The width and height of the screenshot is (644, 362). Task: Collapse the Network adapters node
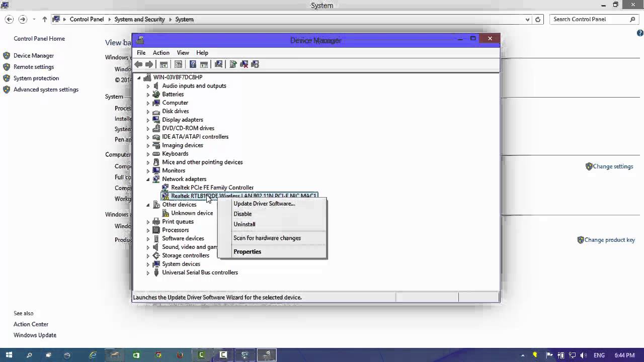[x=148, y=179]
